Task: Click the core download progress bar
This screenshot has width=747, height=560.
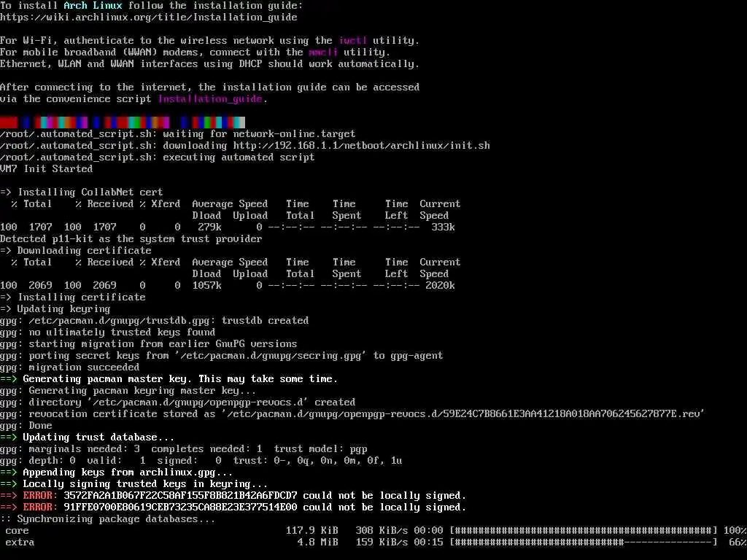Action: click(584, 531)
